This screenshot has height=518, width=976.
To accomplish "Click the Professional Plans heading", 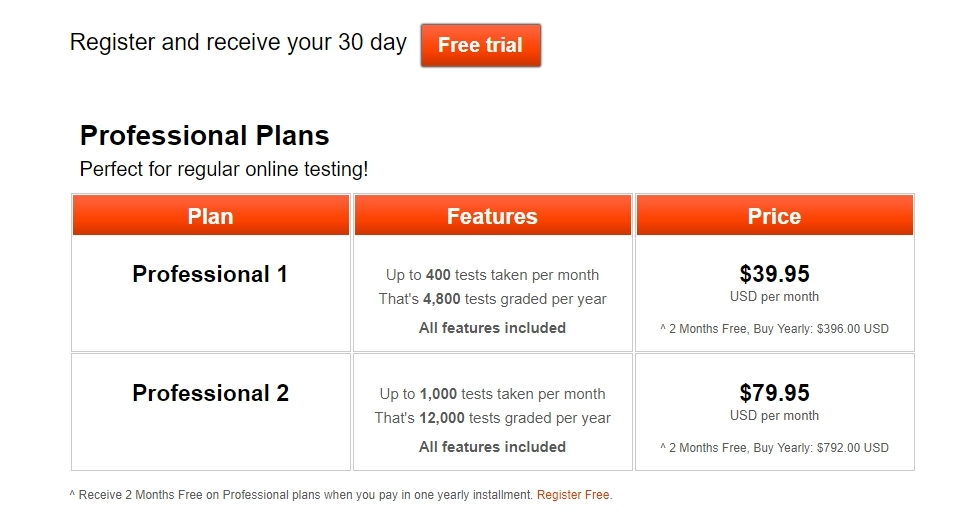I will pos(204,136).
